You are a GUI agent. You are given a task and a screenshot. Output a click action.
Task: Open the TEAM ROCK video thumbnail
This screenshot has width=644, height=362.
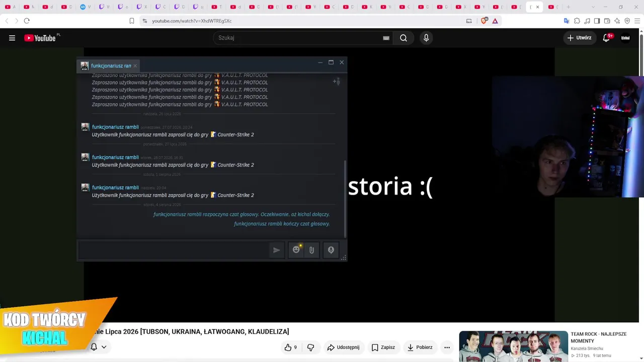pos(513,346)
